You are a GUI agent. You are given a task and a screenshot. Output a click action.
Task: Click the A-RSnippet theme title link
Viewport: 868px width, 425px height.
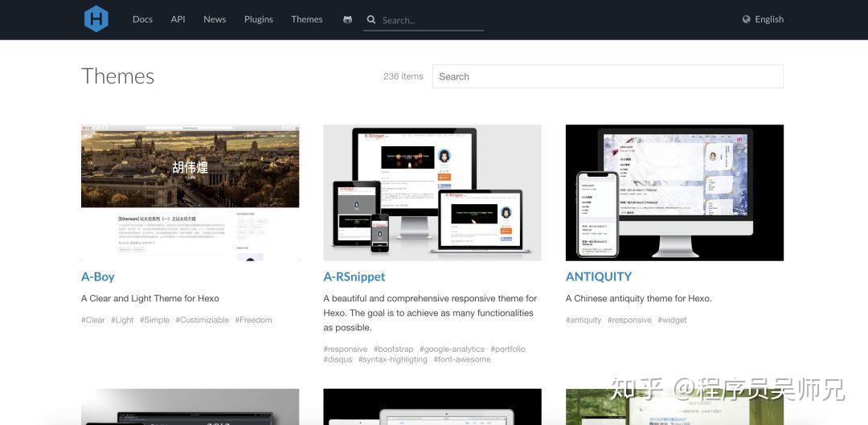(x=354, y=276)
